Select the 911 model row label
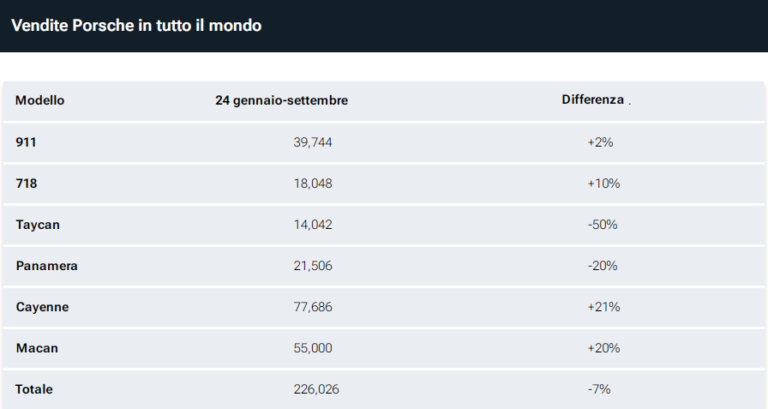 pyautogui.click(x=27, y=142)
